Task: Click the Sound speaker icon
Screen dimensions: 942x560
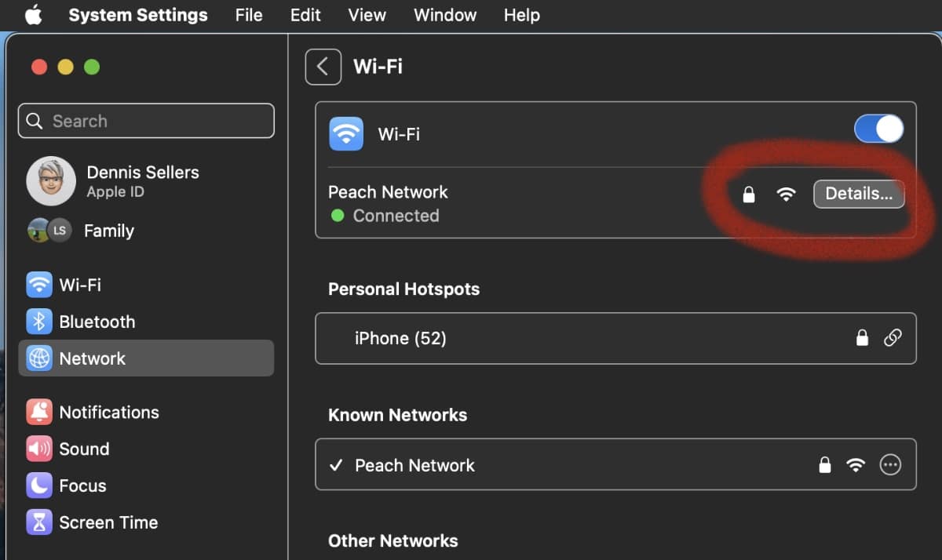Action: coord(39,449)
